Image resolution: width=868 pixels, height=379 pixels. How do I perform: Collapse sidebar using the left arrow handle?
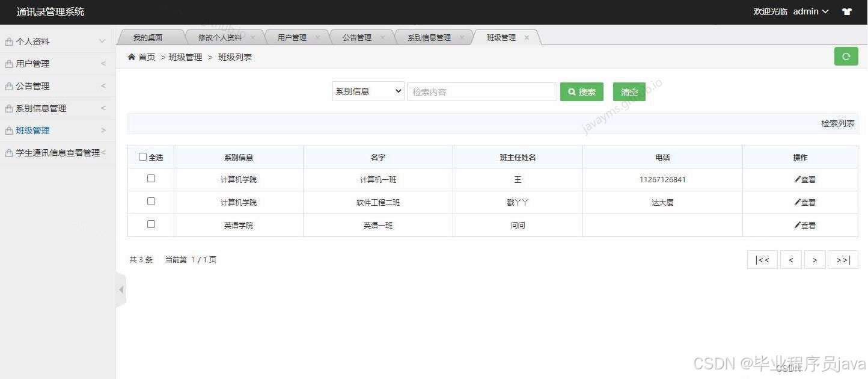coord(121,290)
